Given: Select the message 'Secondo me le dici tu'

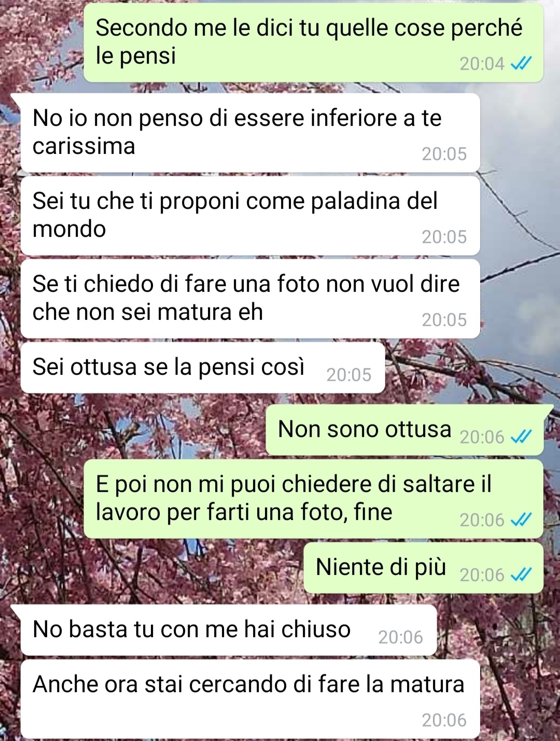Looking at the screenshot, I should click(x=313, y=43).
